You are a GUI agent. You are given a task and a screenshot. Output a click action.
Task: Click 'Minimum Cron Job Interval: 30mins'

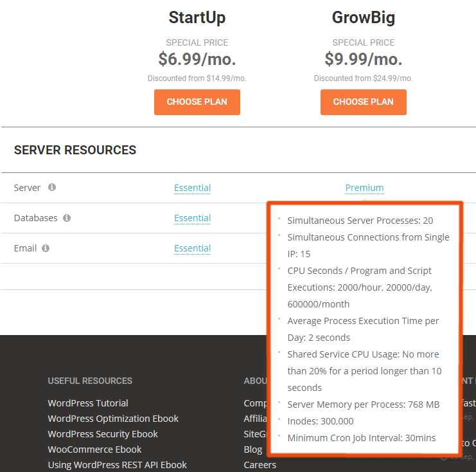click(x=361, y=438)
